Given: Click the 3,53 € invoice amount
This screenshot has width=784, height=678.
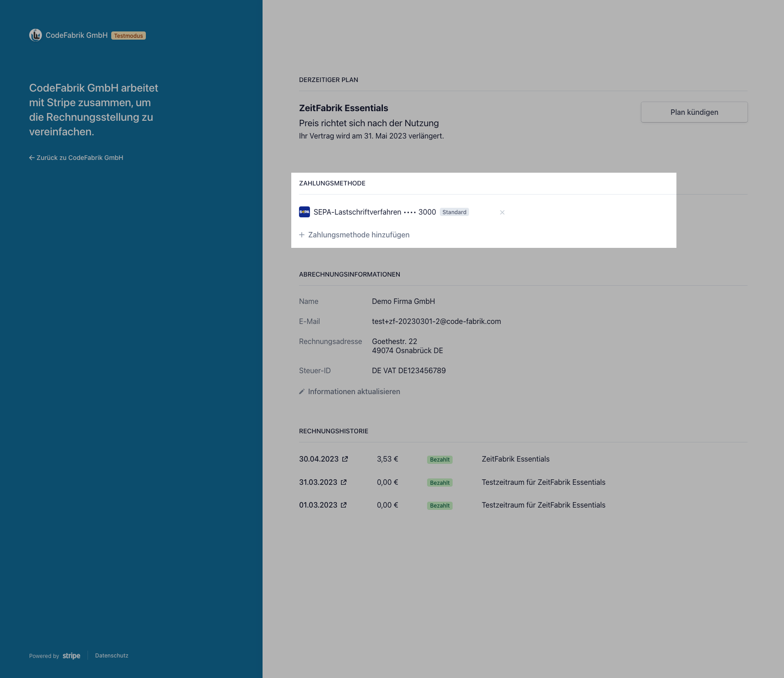Looking at the screenshot, I should point(387,459).
